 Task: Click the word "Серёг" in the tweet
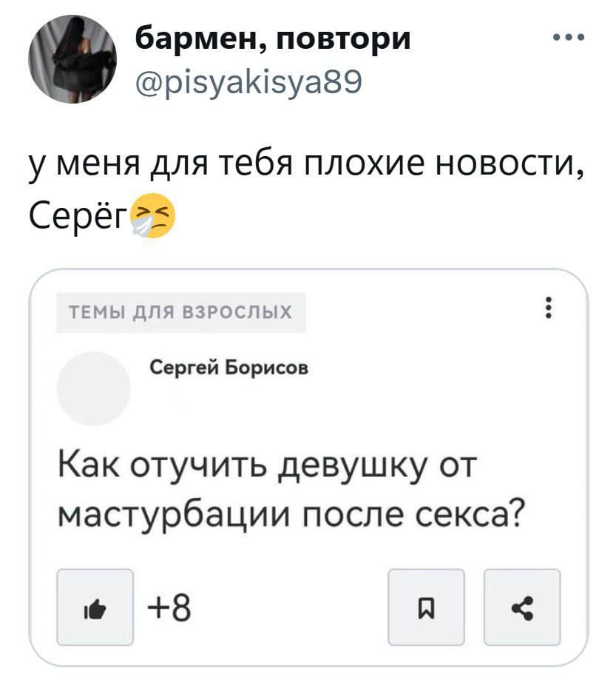click(x=78, y=216)
